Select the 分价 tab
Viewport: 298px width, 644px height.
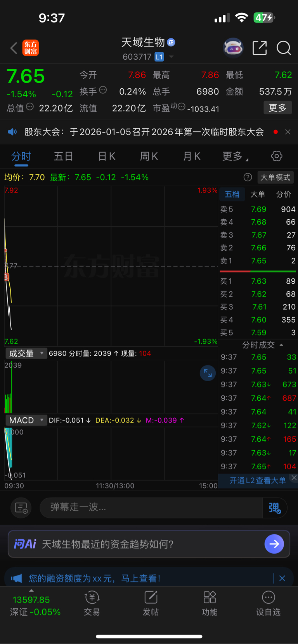pyautogui.click(x=283, y=195)
